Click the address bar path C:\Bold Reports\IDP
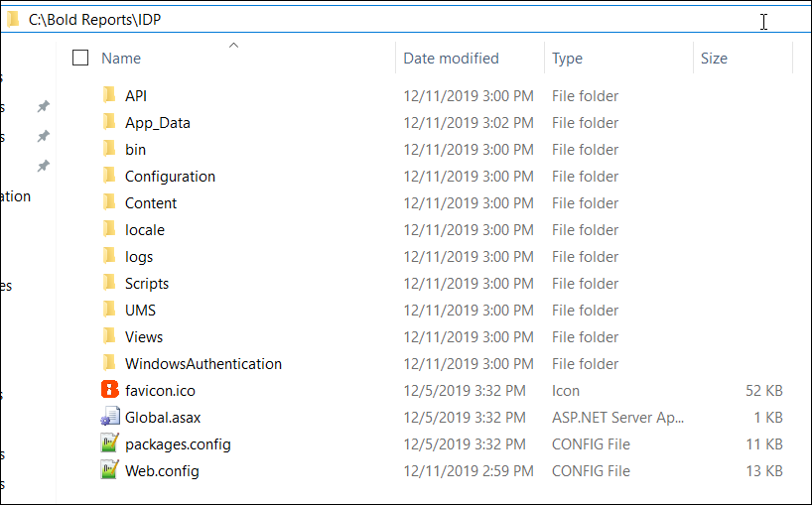Viewport: 812px width, 505px height. coord(94,20)
